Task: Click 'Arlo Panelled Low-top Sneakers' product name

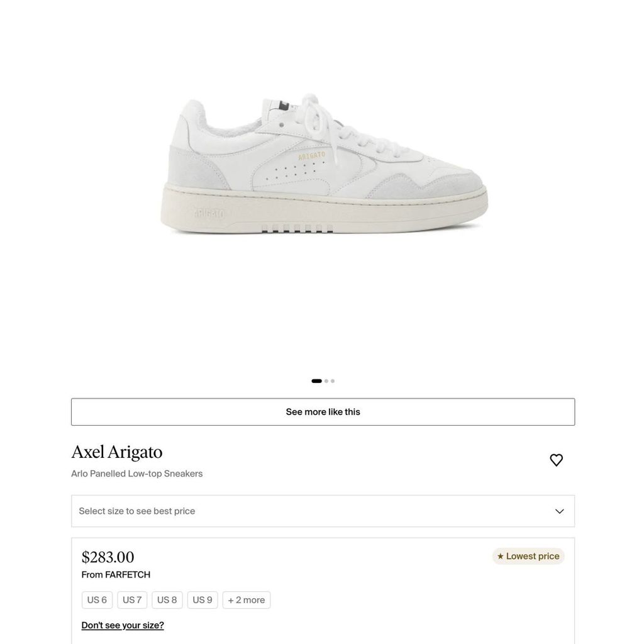Action: 136,474
